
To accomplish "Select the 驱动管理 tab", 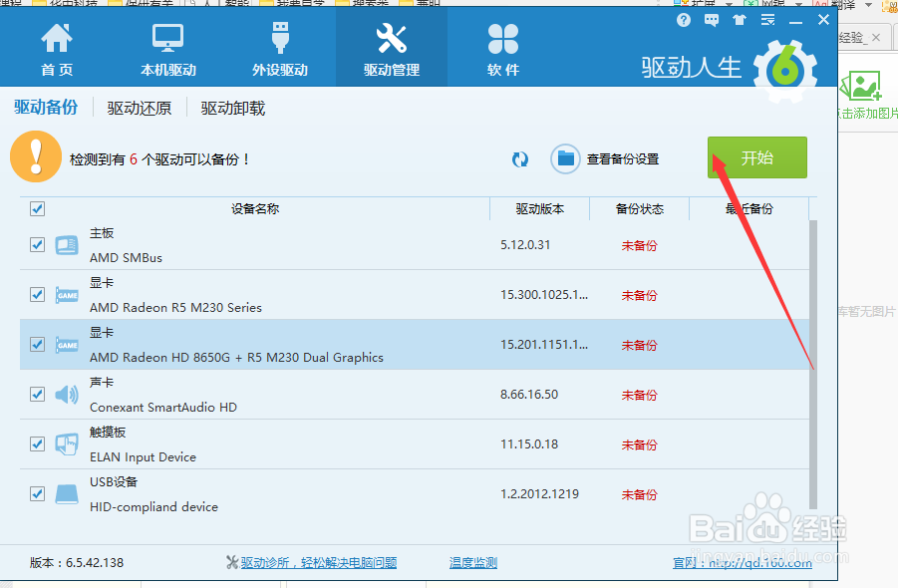I will click(392, 49).
